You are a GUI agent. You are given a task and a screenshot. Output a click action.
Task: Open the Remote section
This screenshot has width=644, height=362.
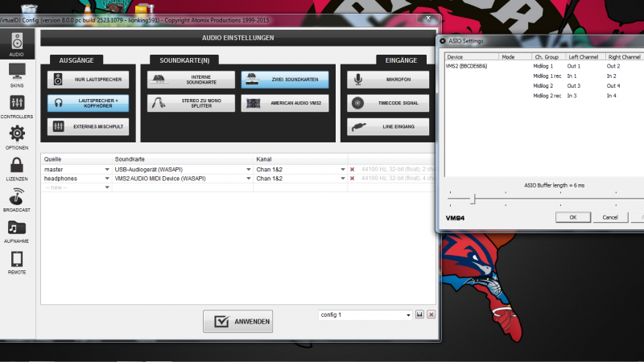17,262
